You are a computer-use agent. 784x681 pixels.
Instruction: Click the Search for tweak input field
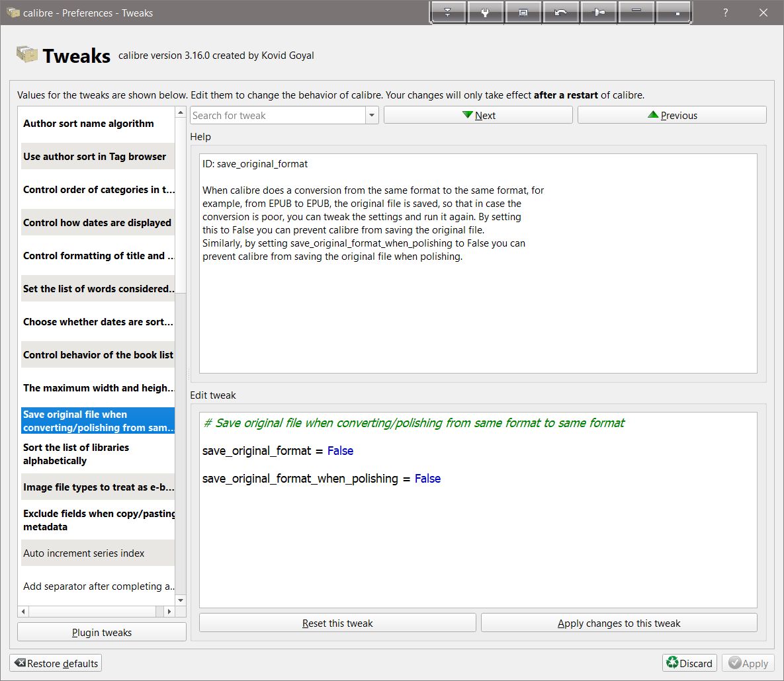point(278,116)
